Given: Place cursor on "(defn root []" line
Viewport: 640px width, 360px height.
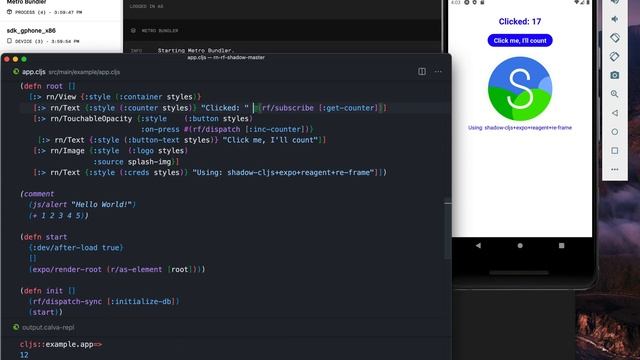Looking at the screenshot, I should pos(48,86).
